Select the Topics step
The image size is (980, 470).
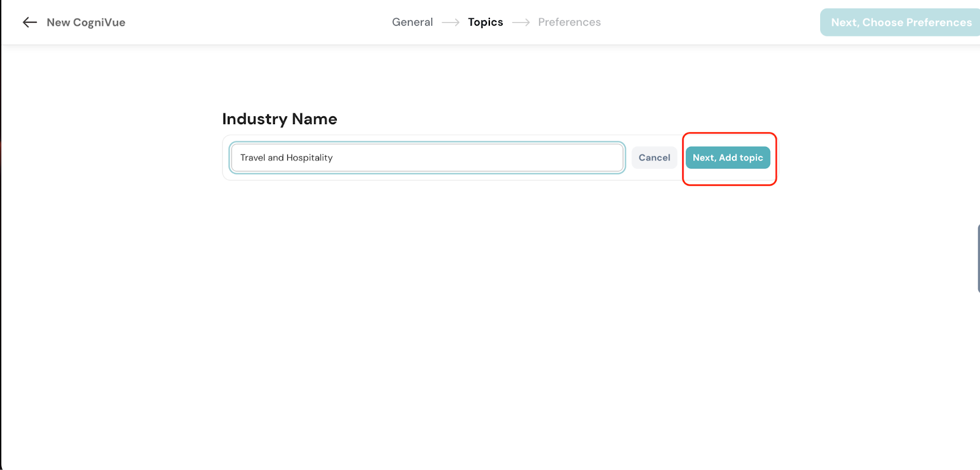(485, 22)
